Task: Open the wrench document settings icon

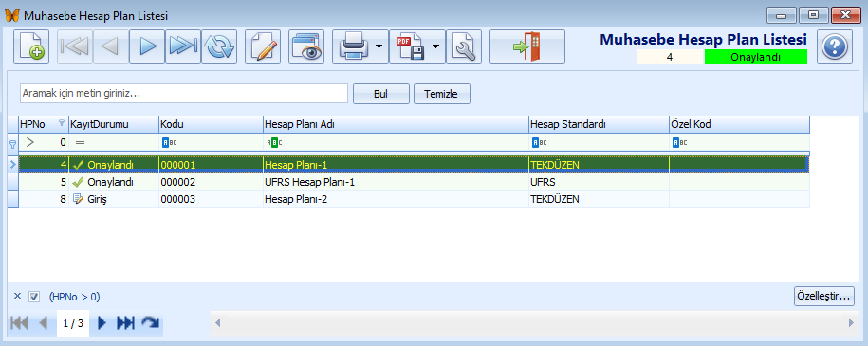Action: click(463, 46)
